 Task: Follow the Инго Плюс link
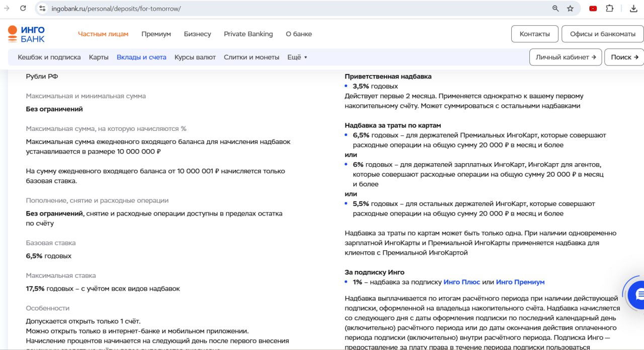pos(462,282)
